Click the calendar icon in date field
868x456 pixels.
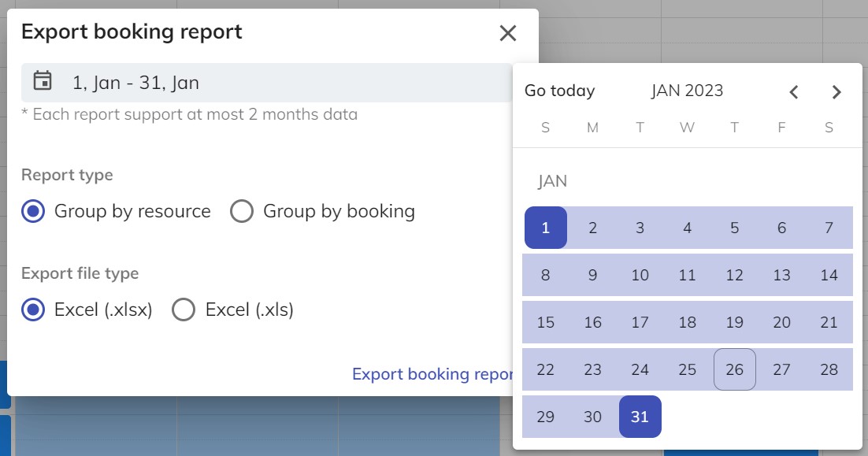point(43,82)
